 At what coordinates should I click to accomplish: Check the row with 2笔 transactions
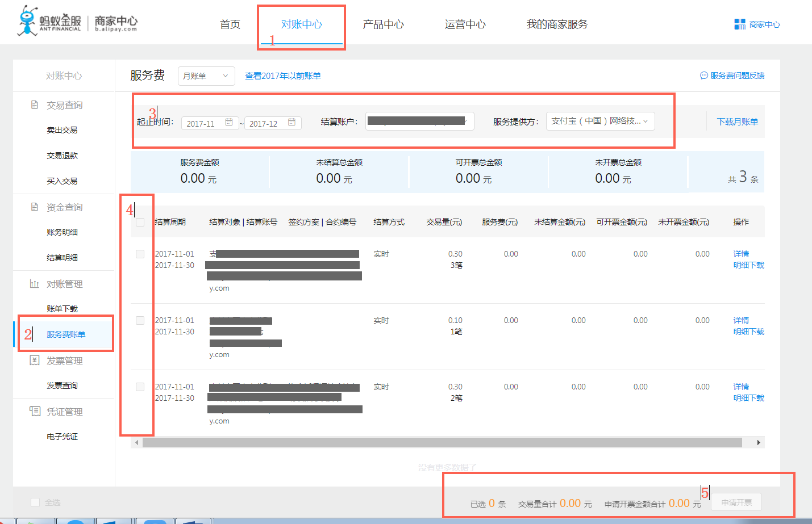140,387
